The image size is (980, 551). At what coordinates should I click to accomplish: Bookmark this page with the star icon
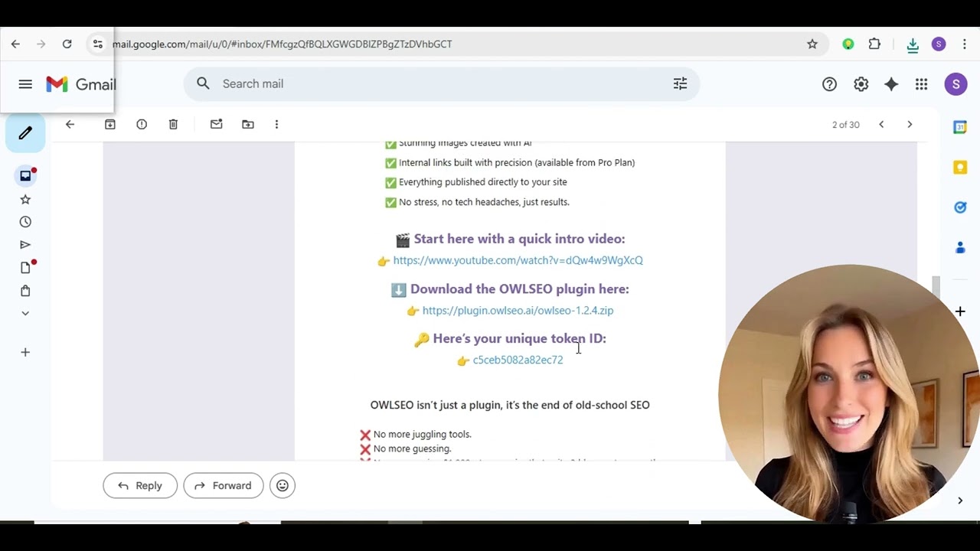(x=812, y=44)
